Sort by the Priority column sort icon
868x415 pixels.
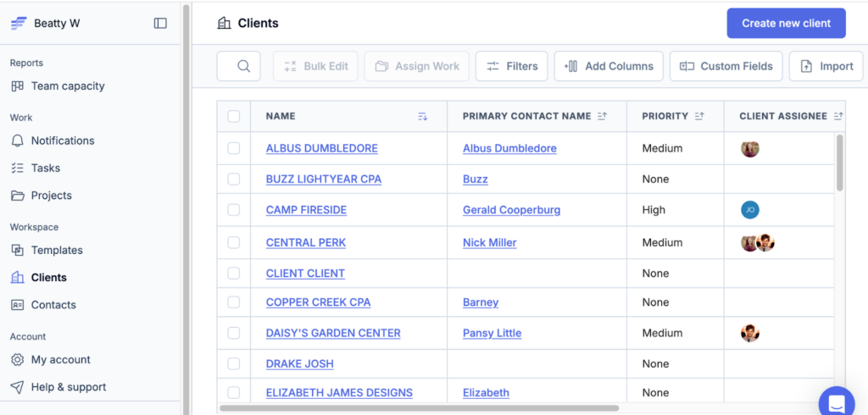click(x=699, y=116)
